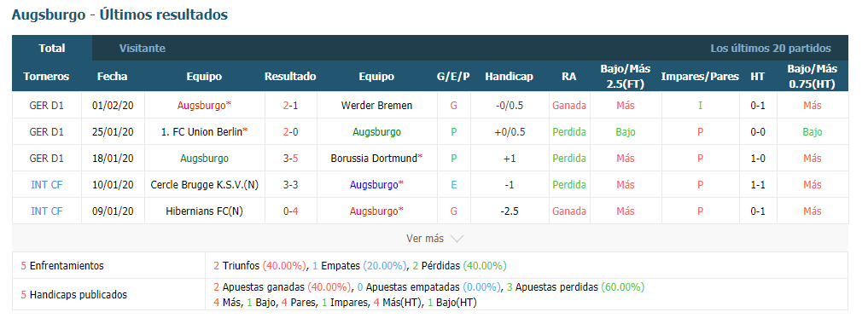Open the 0-4 result against Hibernians FC

290,211
